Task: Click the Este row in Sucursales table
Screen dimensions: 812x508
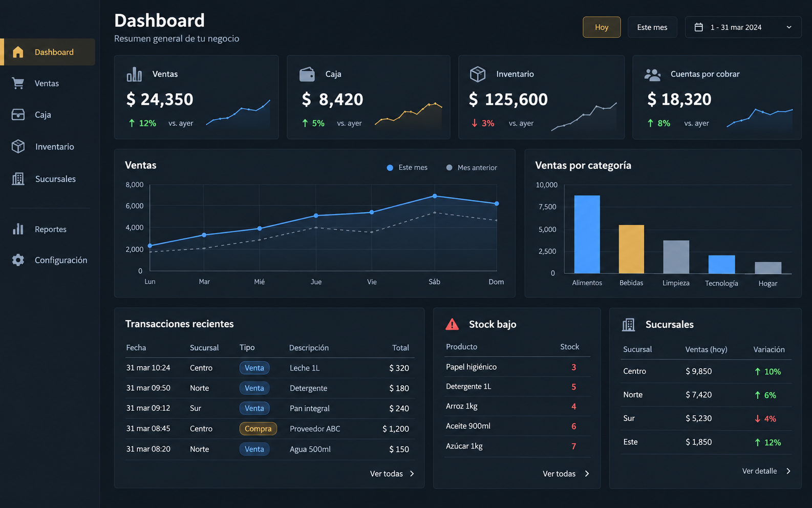Action: pos(707,442)
